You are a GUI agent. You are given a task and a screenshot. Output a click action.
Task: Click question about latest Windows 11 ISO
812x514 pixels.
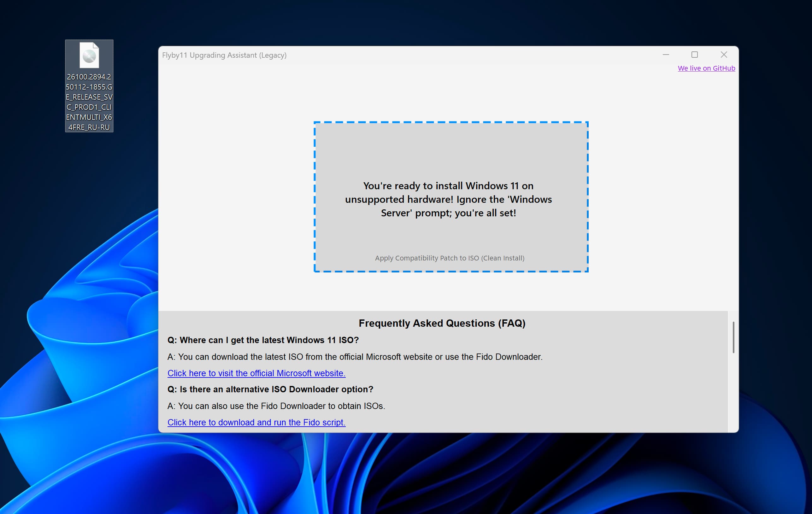pyautogui.click(x=263, y=340)
